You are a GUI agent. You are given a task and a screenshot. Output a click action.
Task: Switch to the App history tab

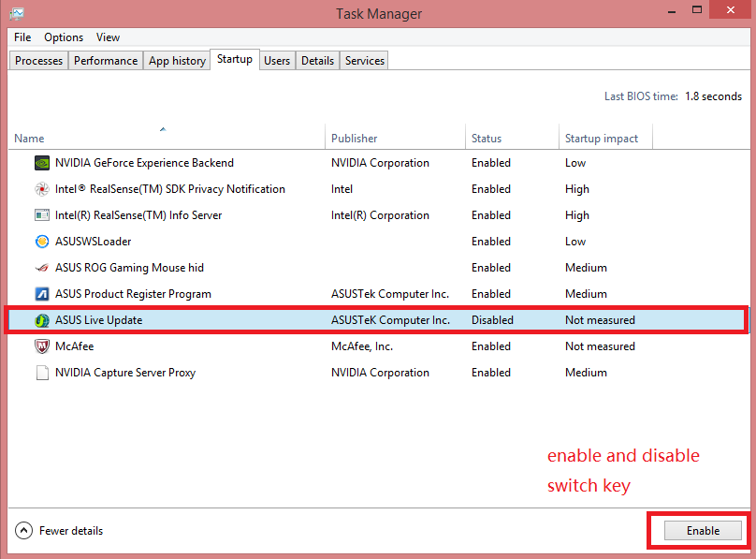(177, 61)
